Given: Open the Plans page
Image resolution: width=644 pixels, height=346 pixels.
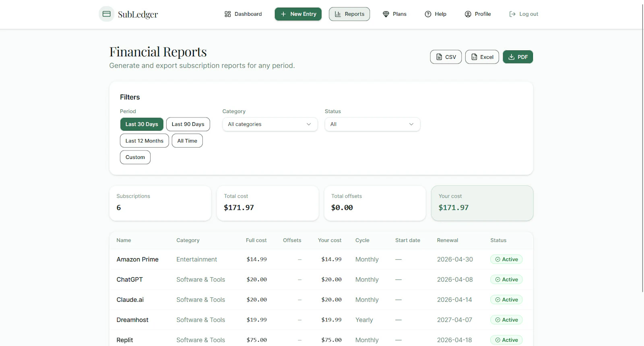Looking at the screenshot, I should 394,14.
